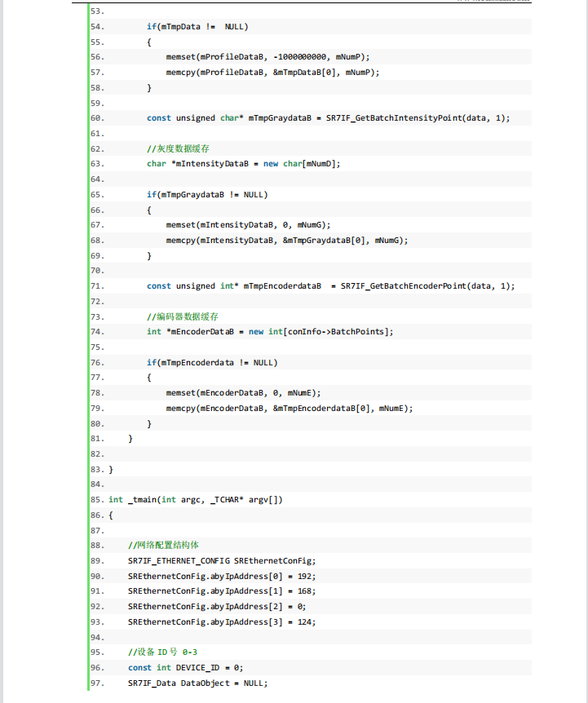588x703 pixels.
Task: Click the line 'SR7IF_Data DataObject = NULL;'
Action: (x=197, y=683)
